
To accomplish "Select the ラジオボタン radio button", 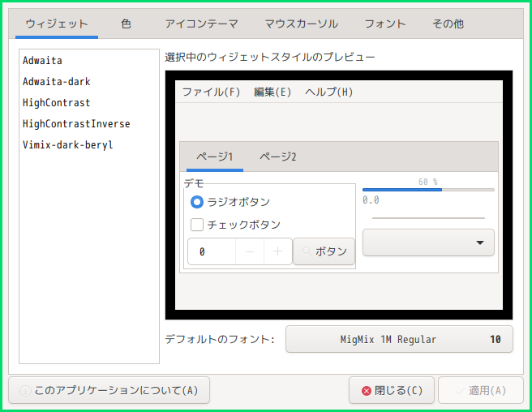I will coord(197,202).
